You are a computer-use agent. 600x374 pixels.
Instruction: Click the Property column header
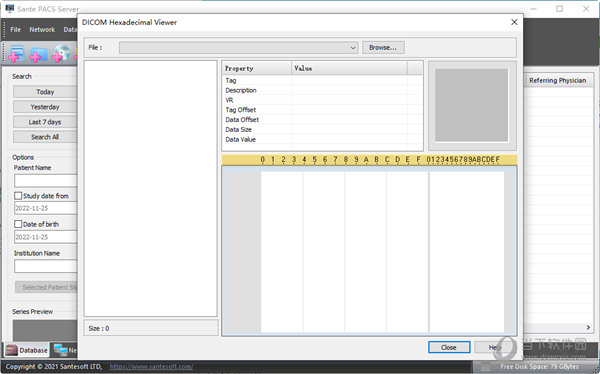[257, 69]
